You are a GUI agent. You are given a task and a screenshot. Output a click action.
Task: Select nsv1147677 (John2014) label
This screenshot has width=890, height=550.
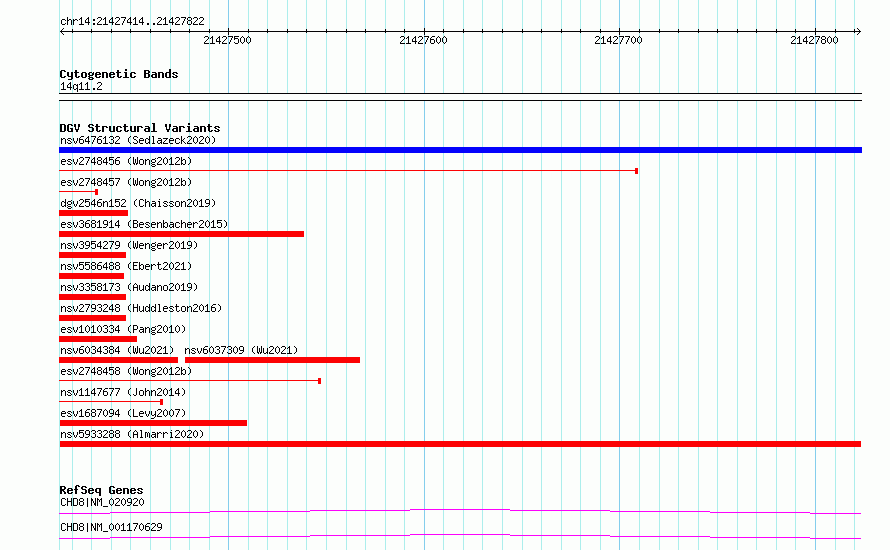pos(123,392)
